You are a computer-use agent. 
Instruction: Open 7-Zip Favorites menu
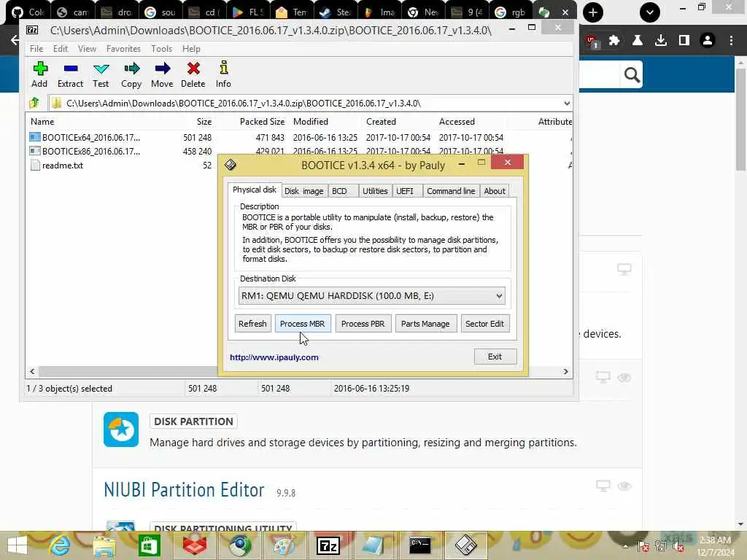coord(123,49)
